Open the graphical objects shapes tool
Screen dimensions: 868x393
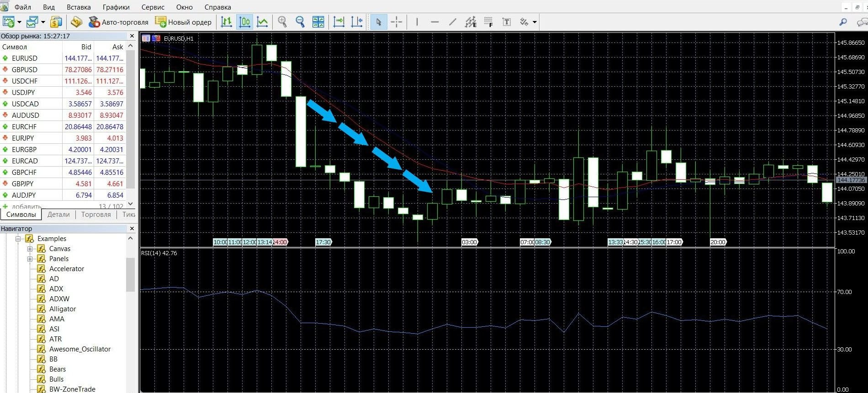point(524,22)
